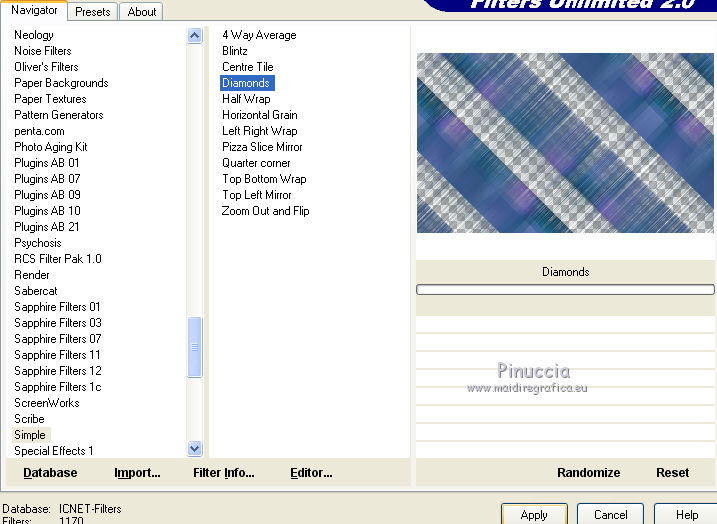Select Paper Backgrounds category
This screenshot has width=717, height=524.
coord(61,83)
